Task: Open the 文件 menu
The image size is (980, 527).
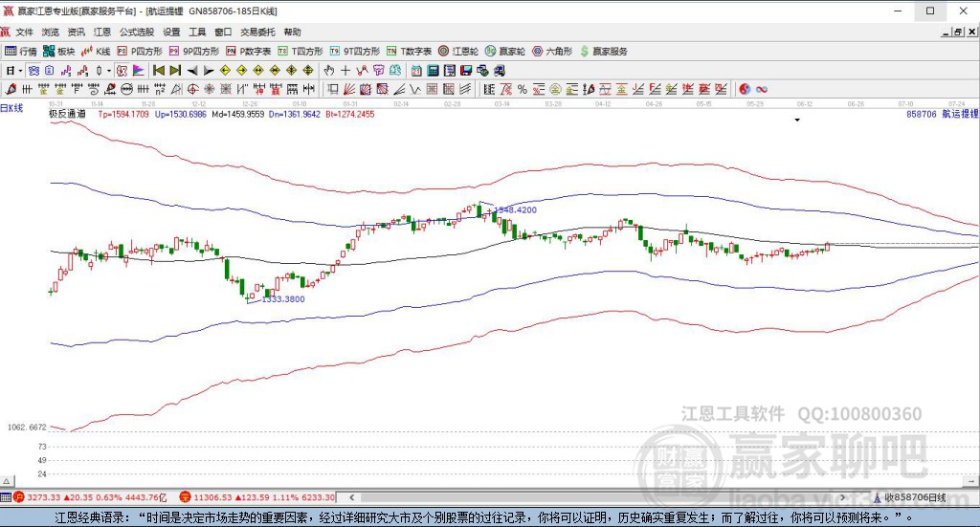Action: (x=24, y=32)
